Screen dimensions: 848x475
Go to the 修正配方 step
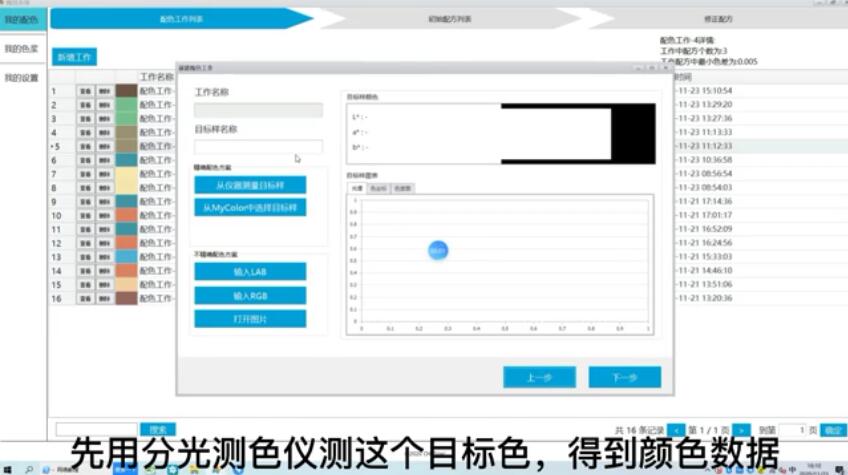point(718,19)
